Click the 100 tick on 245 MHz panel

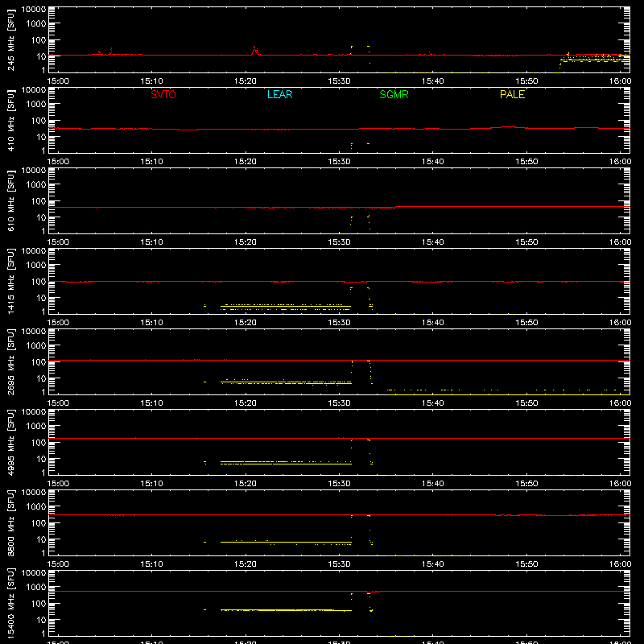tap(39, 40)
